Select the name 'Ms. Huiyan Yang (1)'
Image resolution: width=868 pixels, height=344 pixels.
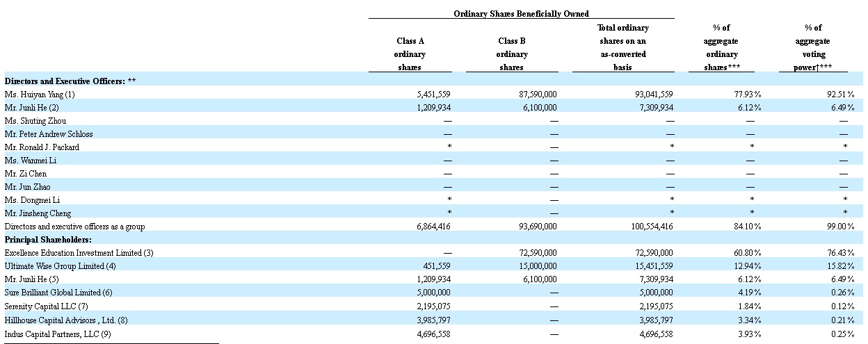40,95
